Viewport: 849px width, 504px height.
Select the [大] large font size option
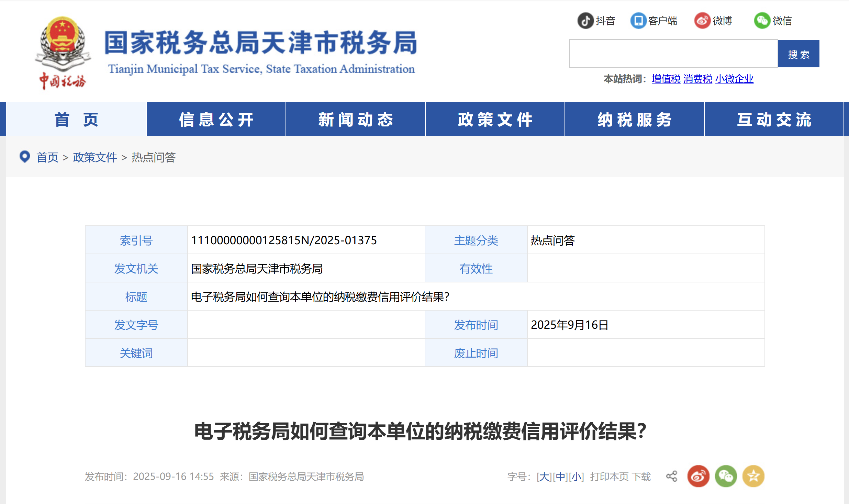(x=544, y=477)
